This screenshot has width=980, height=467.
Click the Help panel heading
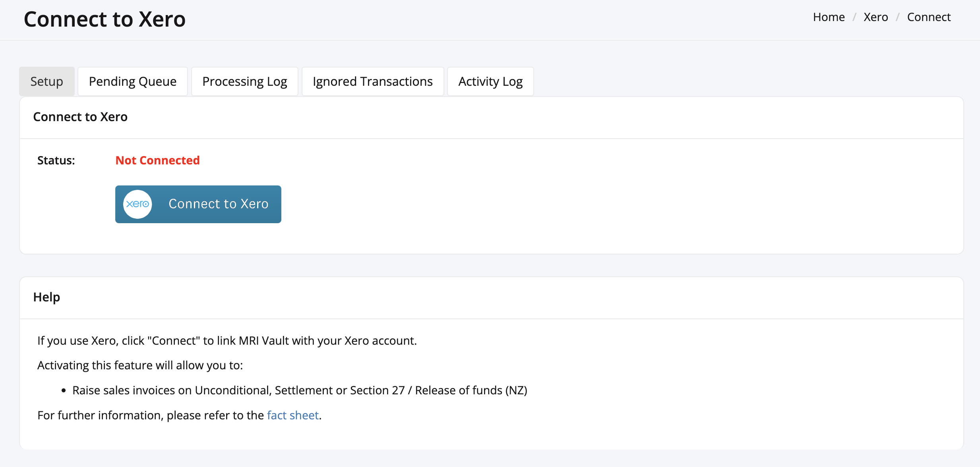pos(46,297)
